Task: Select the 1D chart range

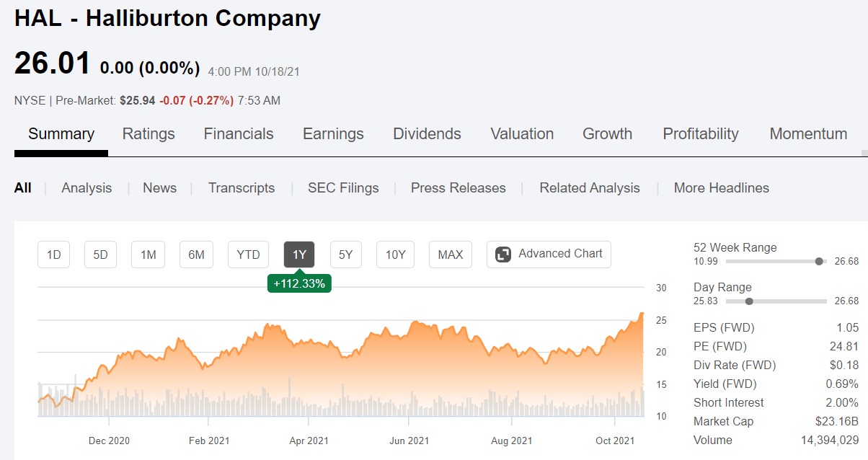Action: tap(53, 254)
